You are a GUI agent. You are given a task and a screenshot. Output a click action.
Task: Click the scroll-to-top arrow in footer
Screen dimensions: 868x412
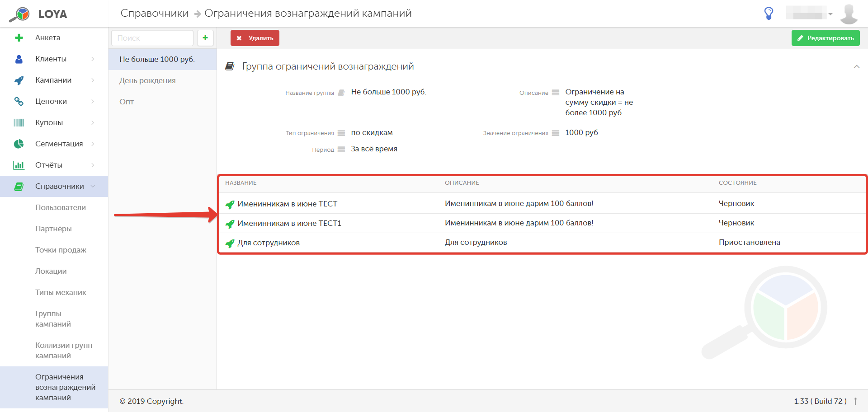pos(855,401)
